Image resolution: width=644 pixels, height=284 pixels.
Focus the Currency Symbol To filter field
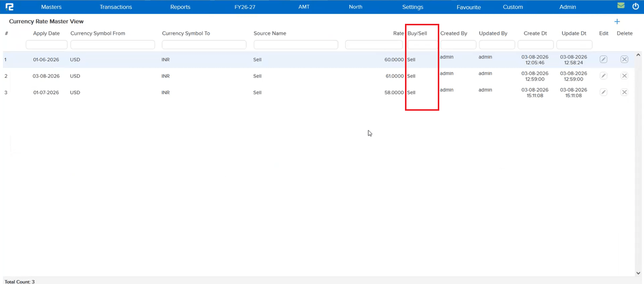coord(204,45)
